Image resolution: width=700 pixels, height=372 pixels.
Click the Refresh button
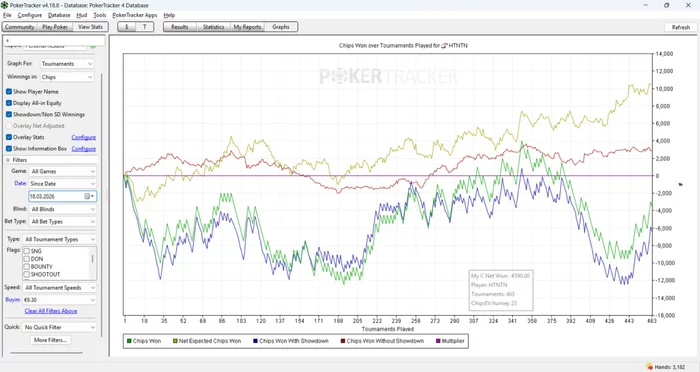681,27
